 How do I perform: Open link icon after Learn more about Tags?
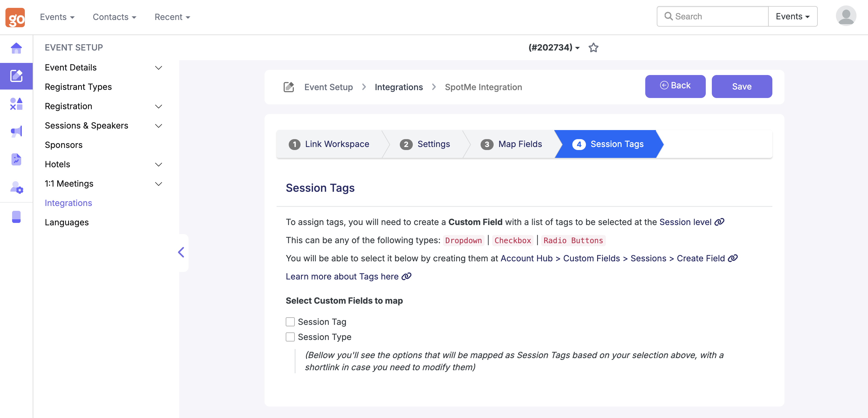click(x=407, y=276)
